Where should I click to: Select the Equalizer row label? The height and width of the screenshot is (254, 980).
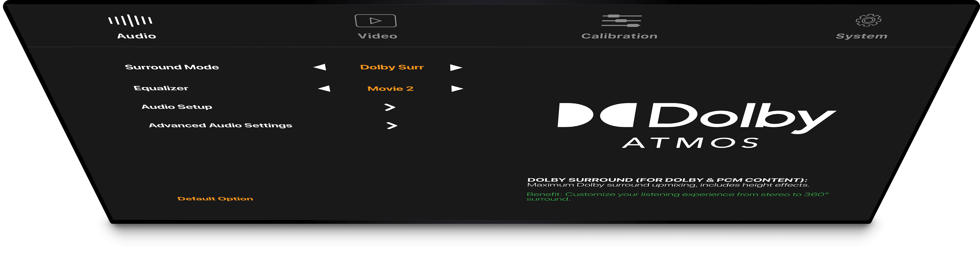point(161,88)
